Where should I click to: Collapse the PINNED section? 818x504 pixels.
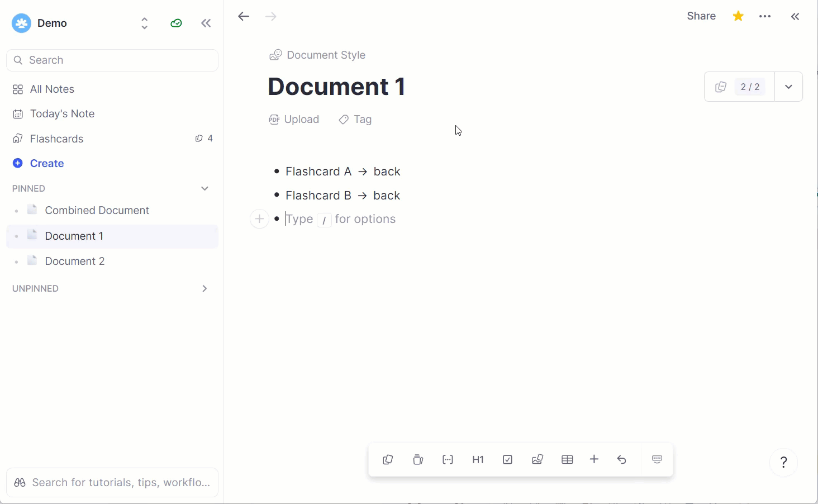point(204,188)
